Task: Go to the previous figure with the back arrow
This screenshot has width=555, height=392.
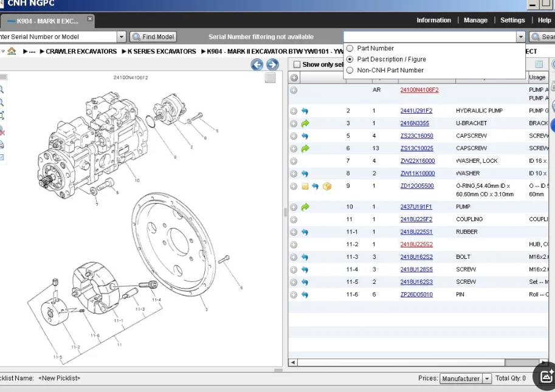Action: tap(257, 65)
